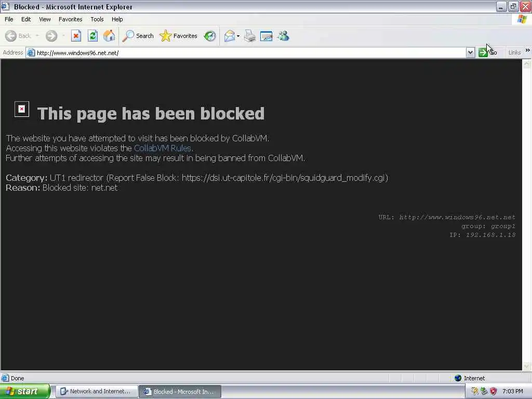Open the File menu
The image size is (532, 399).
click(x=9, y=19)
